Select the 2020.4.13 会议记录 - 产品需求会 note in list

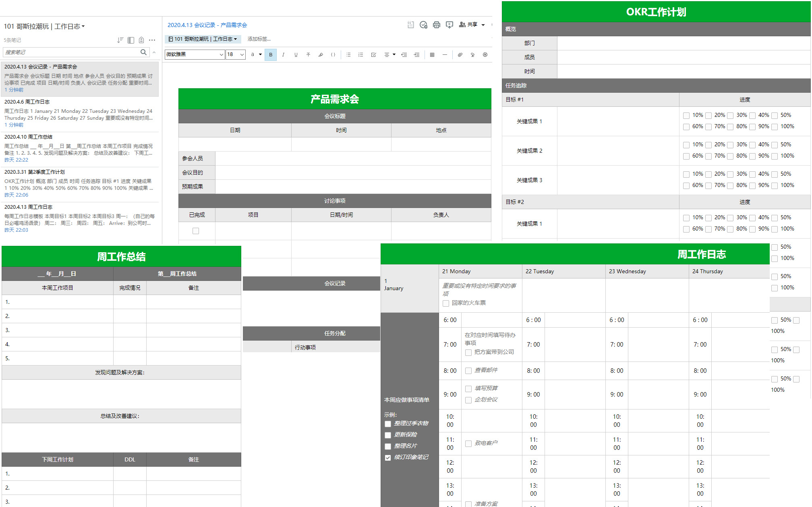point(79,79)
